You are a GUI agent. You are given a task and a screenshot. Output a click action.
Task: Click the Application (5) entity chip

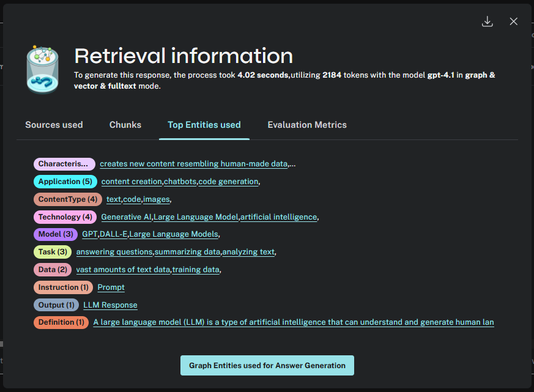click(x=65, y=181)
